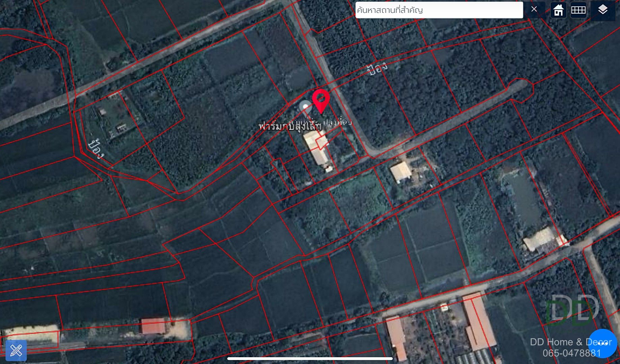
Task: Select the long orange-roof building at bottom right
Action: 478,322
